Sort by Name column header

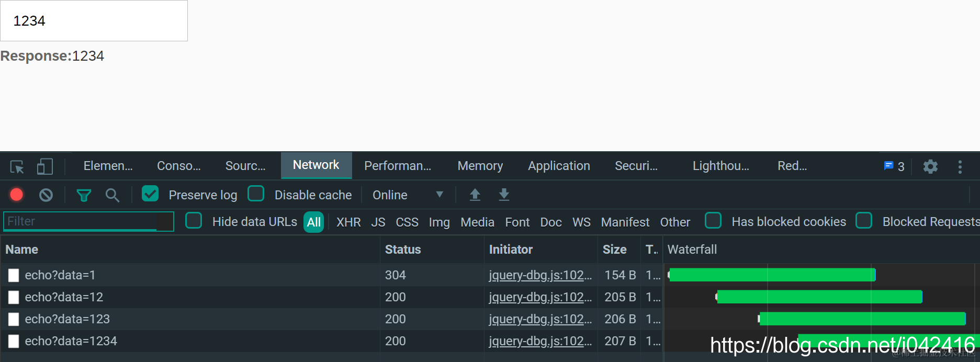click(x=190, y=250)
